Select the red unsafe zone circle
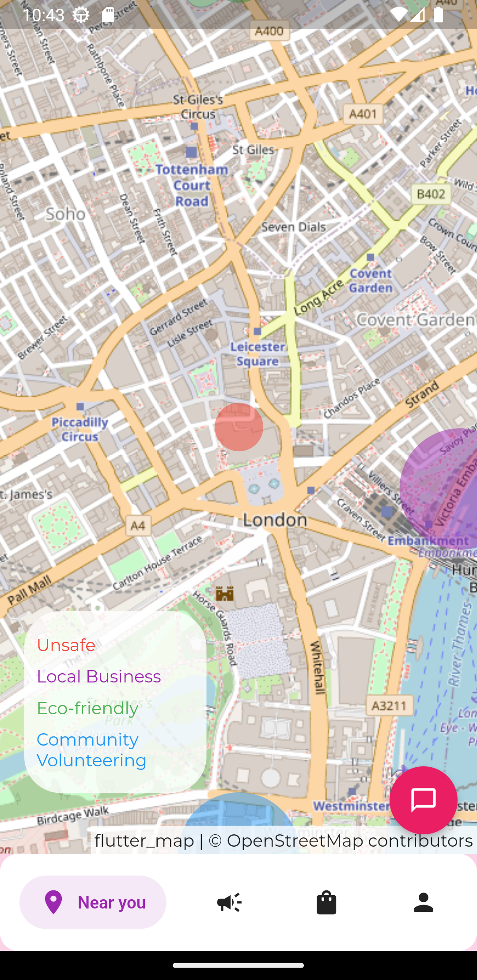The image size is (477, 980). click(x=239, y=427)
